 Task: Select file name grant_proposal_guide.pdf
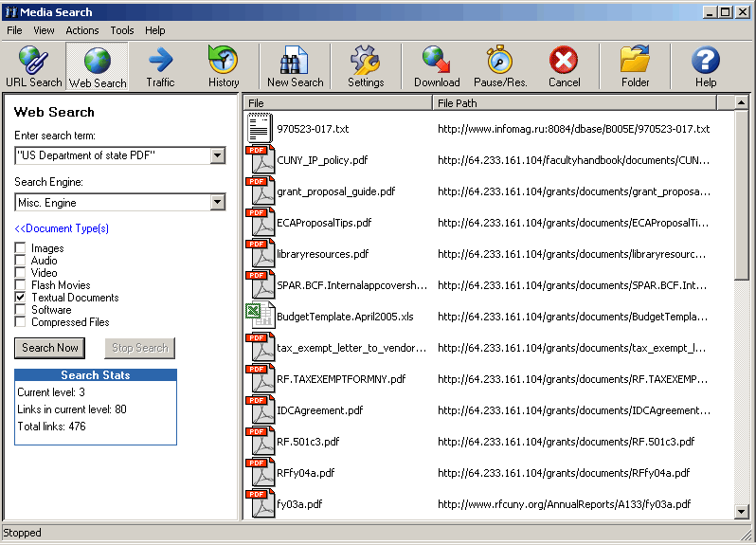pyautogui.click(x=335, y=191)
